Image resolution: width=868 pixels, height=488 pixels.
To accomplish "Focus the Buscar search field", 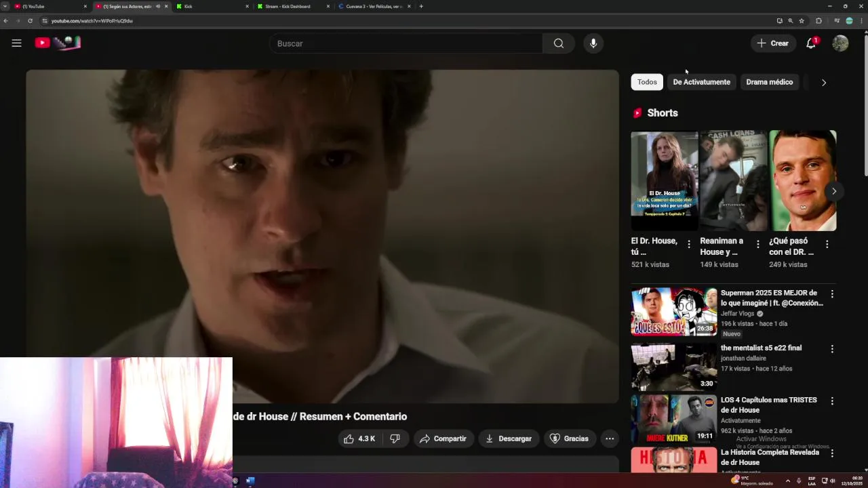I will 406,43.
